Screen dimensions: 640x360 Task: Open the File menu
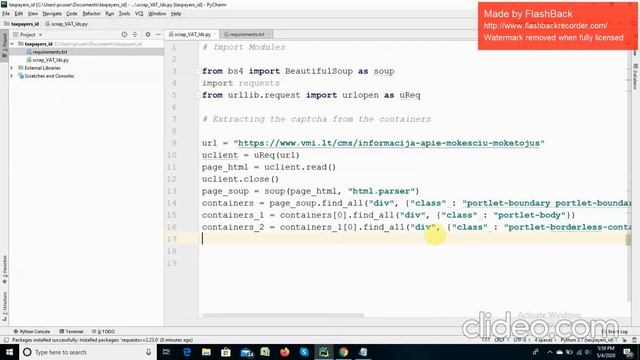point(6,13)
